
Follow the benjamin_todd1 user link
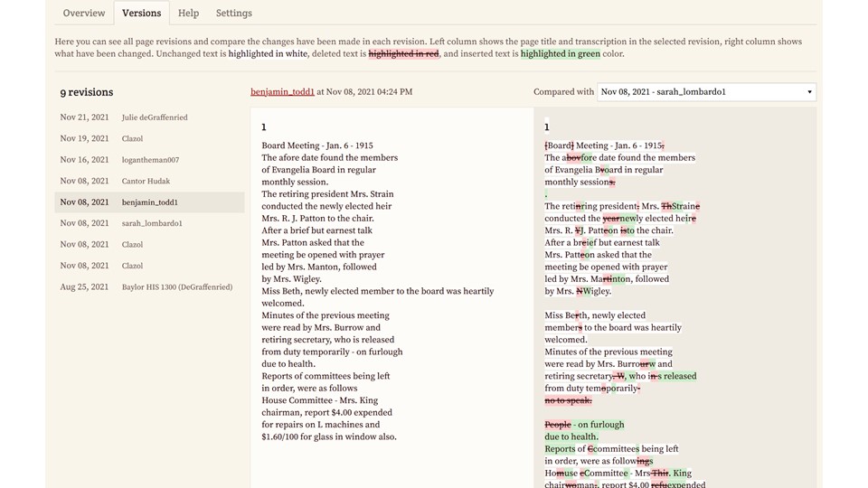point(282,92)
